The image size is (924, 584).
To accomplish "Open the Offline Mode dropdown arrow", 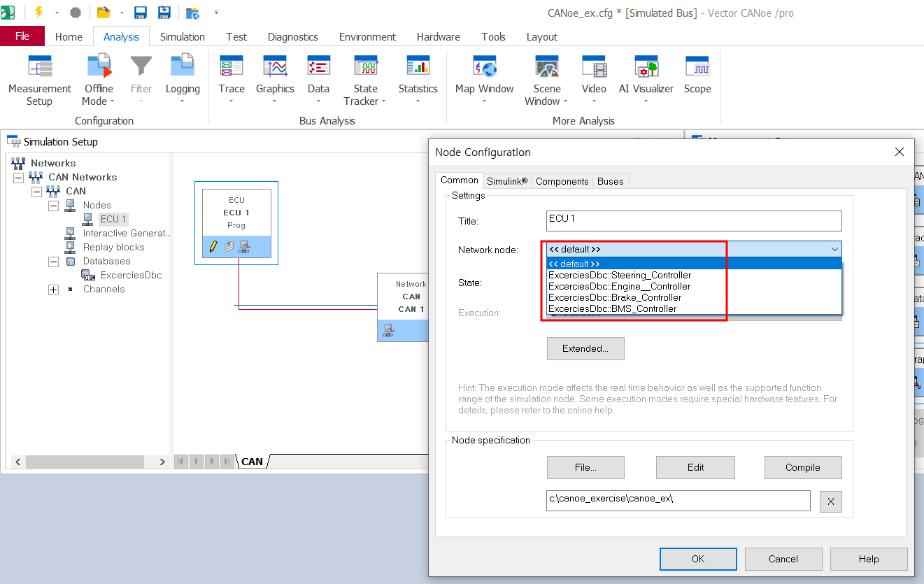I will [x=112, y=101].
